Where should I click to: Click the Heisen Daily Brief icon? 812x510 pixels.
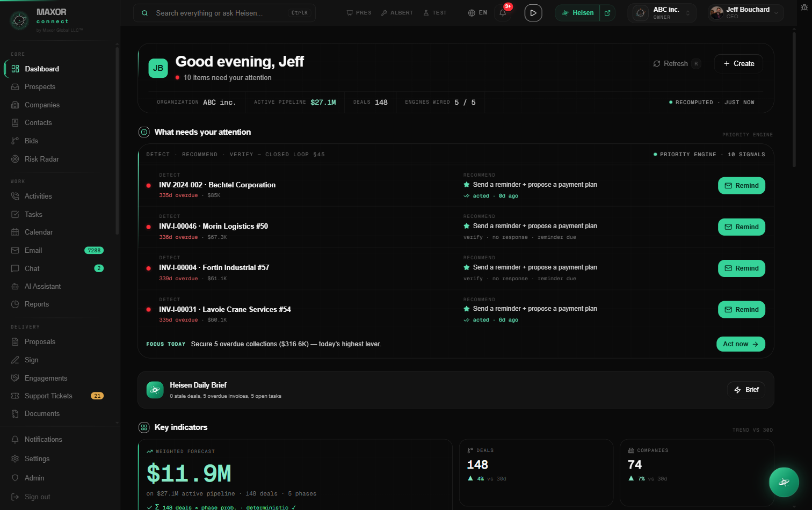point(155,390)
